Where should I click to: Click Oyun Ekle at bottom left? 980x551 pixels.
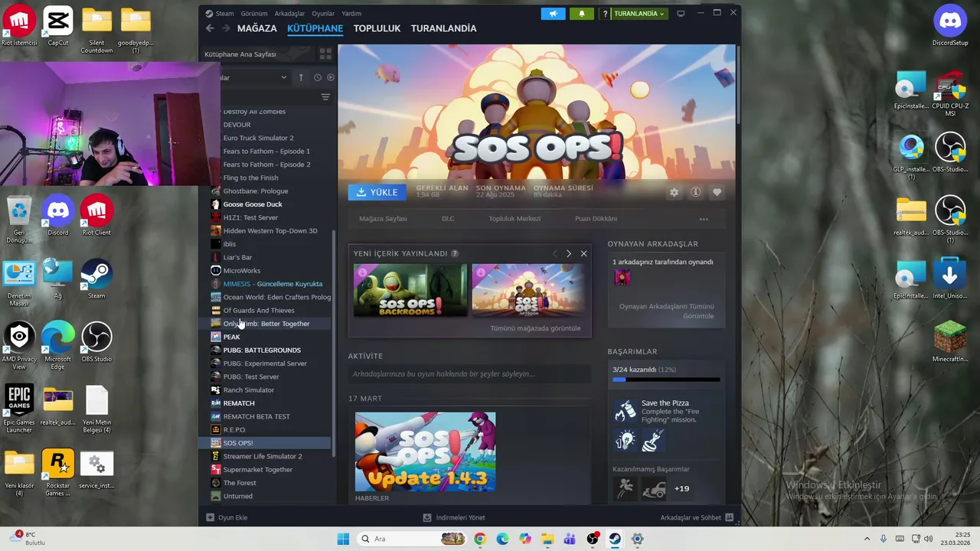(227, 517)
